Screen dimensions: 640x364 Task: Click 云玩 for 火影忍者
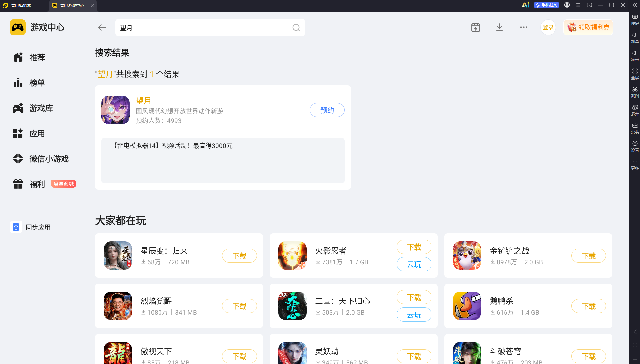(414, 264)
